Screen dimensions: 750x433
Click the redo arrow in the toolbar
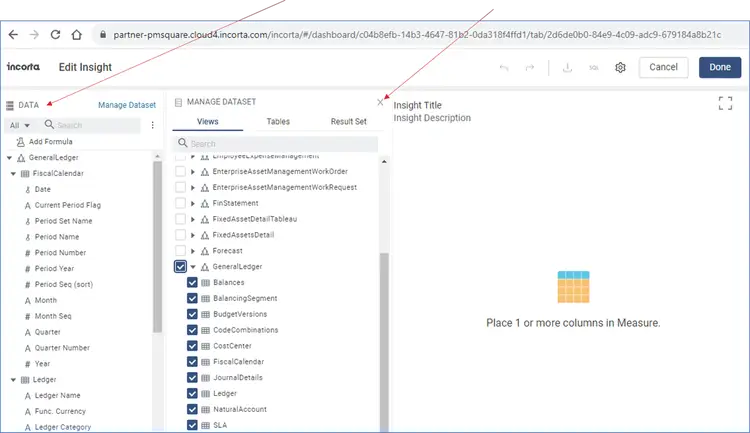point(529,67)
